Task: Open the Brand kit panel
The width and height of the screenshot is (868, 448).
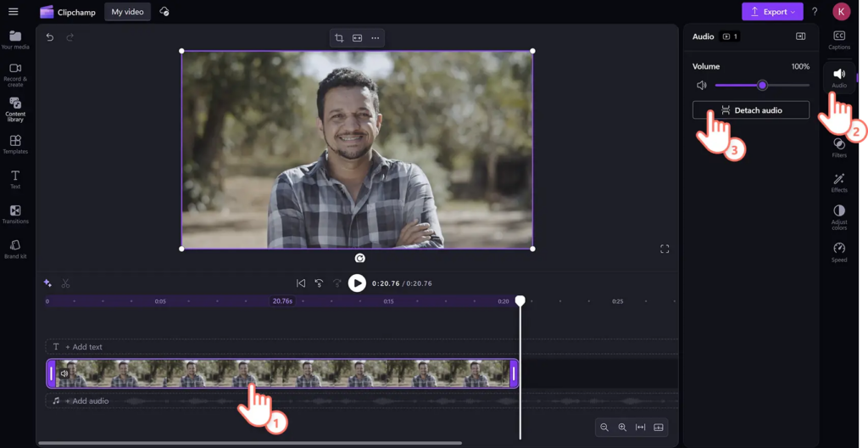Action: [x=15, y=249]
